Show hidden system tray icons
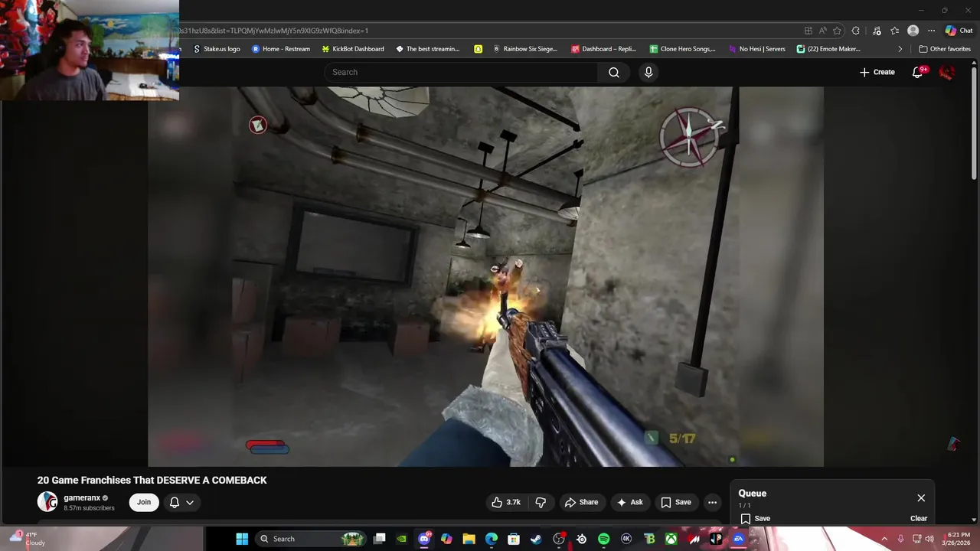 [x=884, y=539]
